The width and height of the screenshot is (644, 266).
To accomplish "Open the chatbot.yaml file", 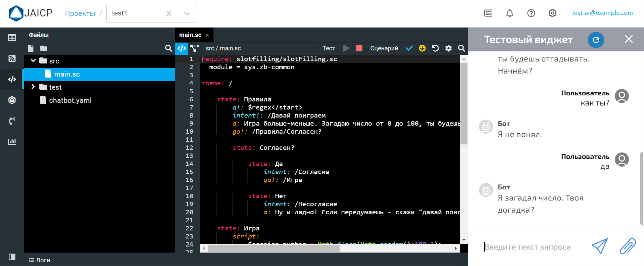I will click(70, 100).
